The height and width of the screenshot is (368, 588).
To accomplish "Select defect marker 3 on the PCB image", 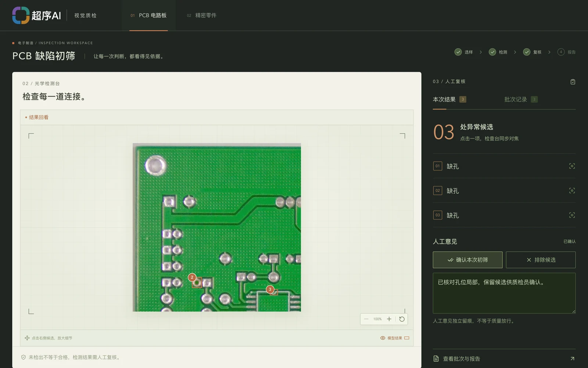I will [x=270, y=289].
